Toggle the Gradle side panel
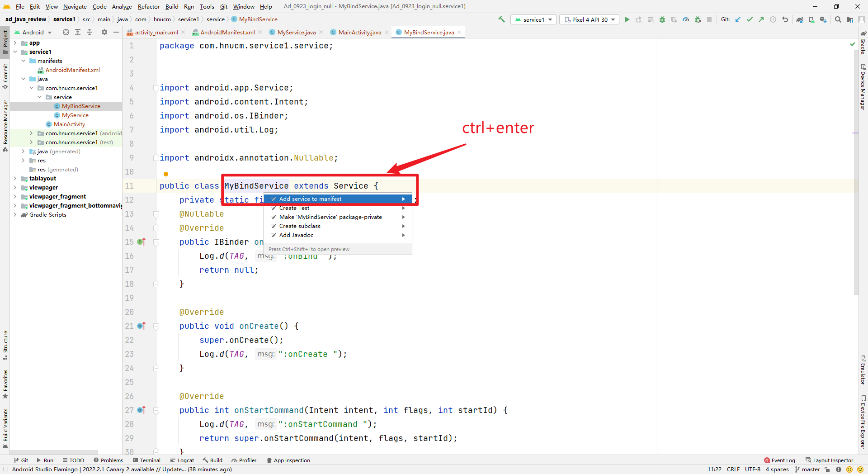Image resolution: width=868 pixels, height=474 pixels. click(863, 43)
